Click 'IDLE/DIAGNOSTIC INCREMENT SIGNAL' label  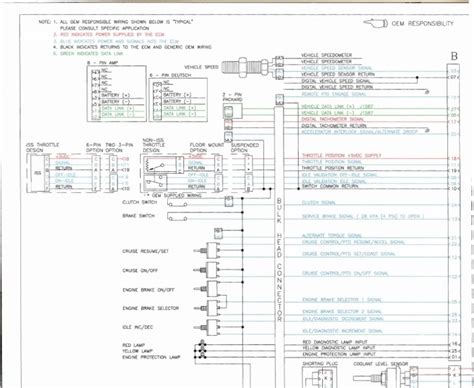tap(342, 331)
